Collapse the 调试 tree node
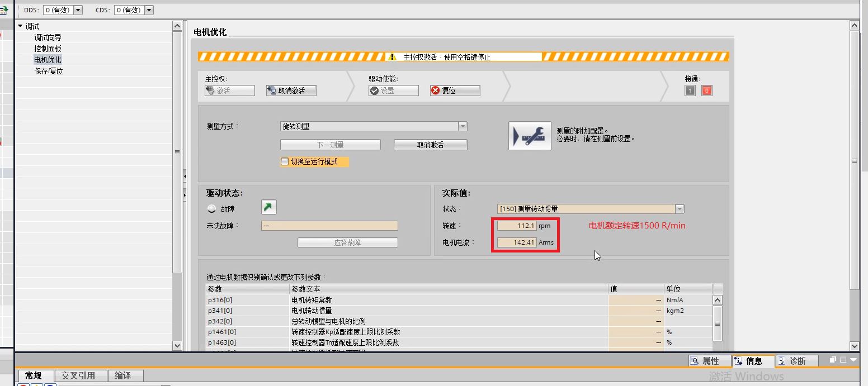Viewport: 868px width, 386px height. 21,26
